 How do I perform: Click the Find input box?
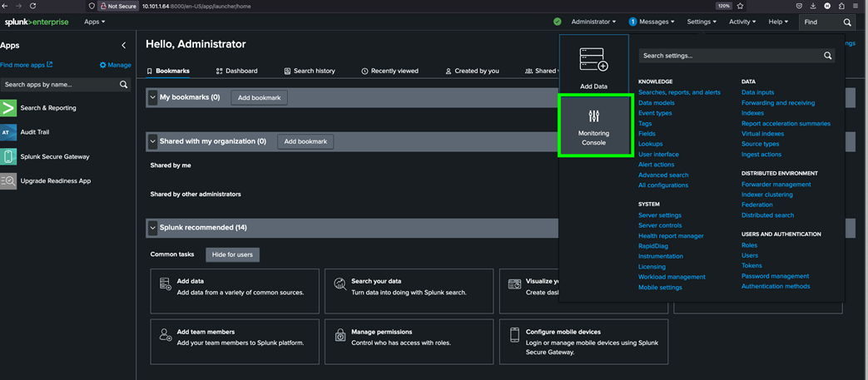pos(827,22)
